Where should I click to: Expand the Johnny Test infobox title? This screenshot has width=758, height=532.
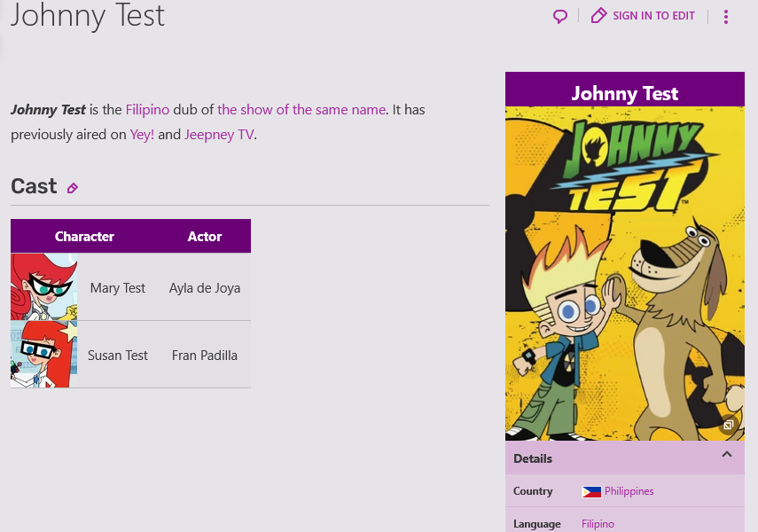tap(624, 93)
